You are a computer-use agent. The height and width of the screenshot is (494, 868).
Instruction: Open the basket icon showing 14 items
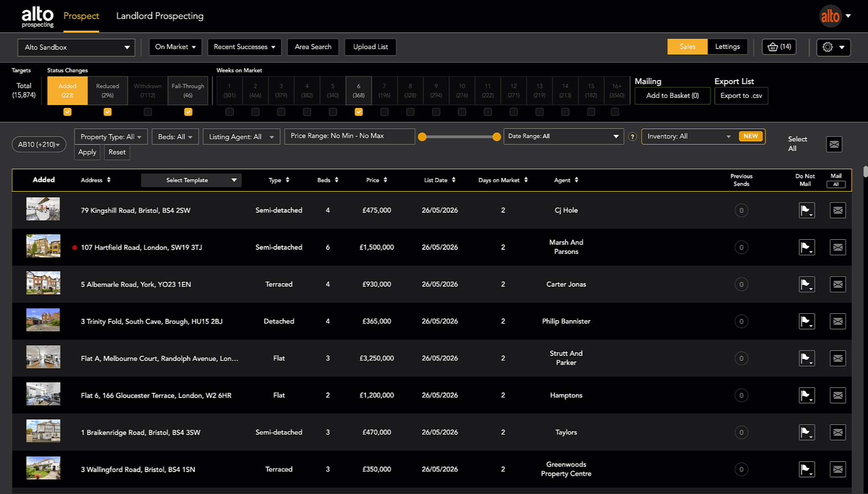pos(779,47)
